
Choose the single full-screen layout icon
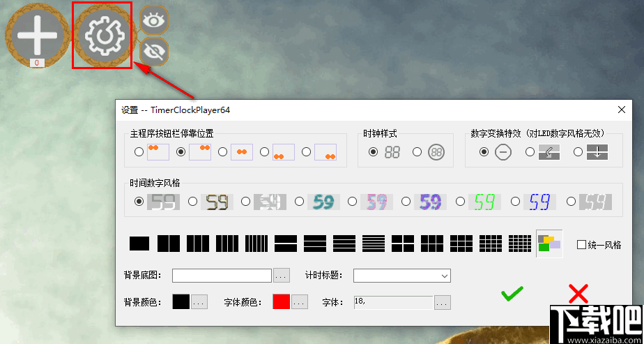click(x=139, y=244)
